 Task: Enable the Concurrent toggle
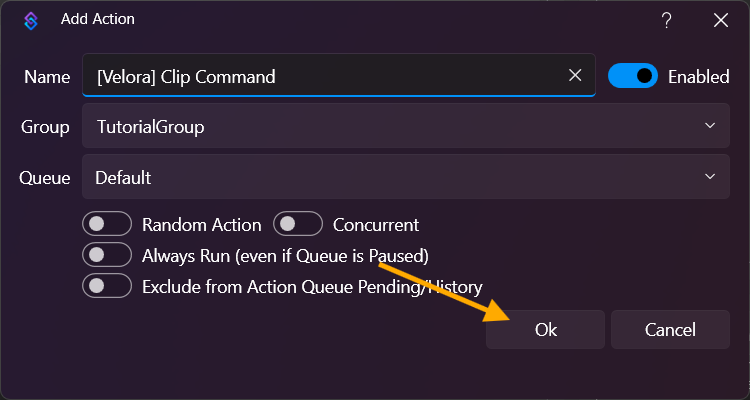click(298, 224)
